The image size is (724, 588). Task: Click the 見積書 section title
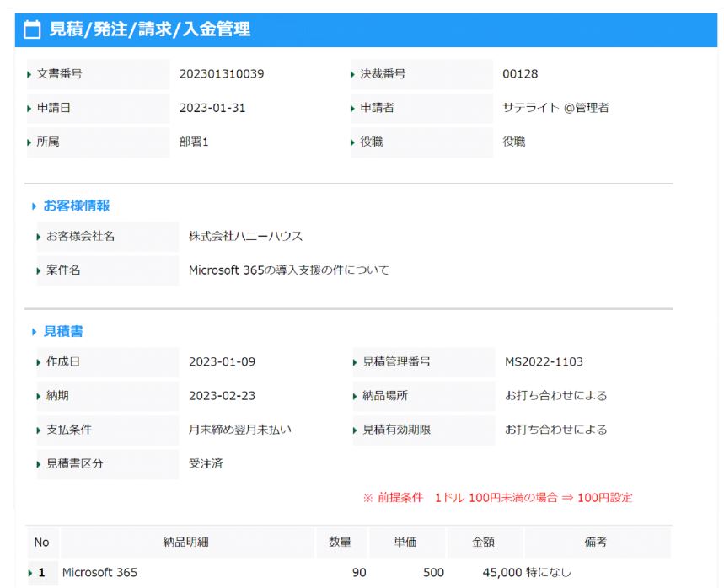63,331
